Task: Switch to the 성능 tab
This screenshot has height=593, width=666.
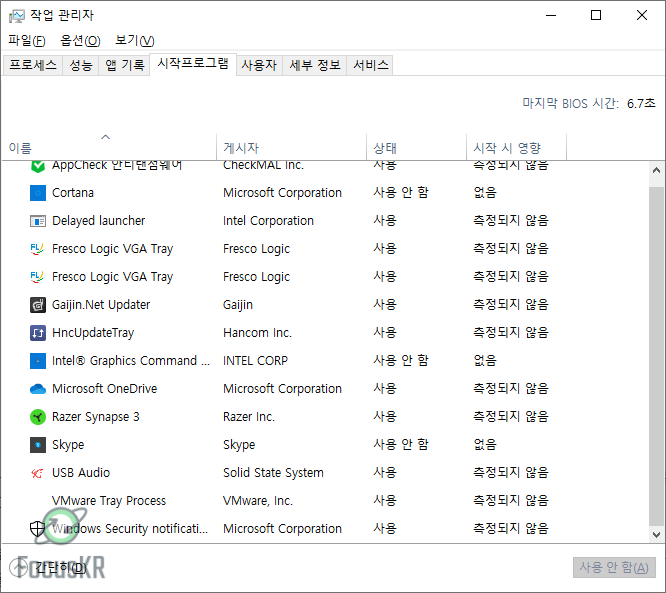Action: (x=81, y=65)
